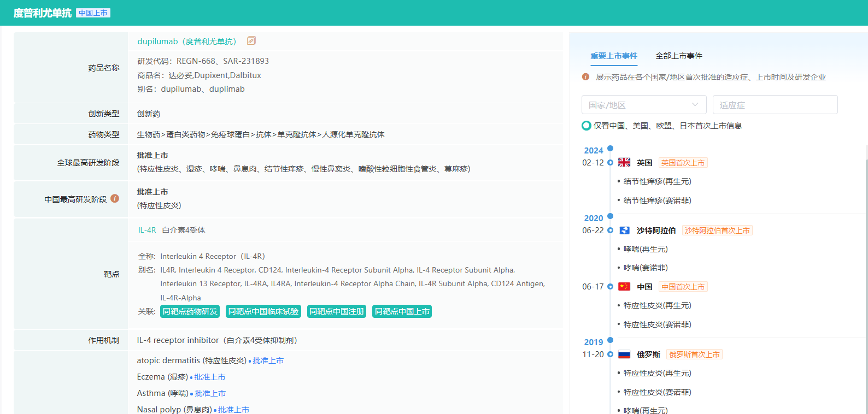Switch to 全部上市事件 tab
868x414 pixels.
pos(679,56)
